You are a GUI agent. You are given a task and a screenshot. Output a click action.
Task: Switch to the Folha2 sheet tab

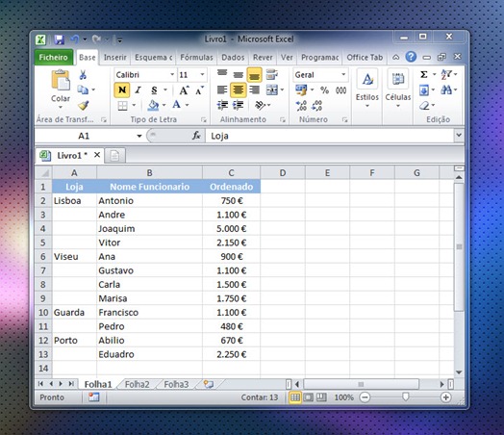coord(138,384)
